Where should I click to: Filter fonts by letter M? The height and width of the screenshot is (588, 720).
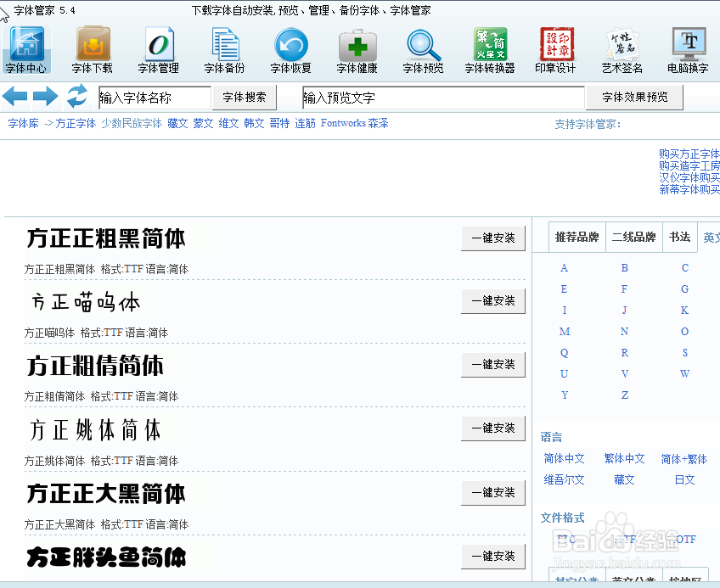point(565,332)
